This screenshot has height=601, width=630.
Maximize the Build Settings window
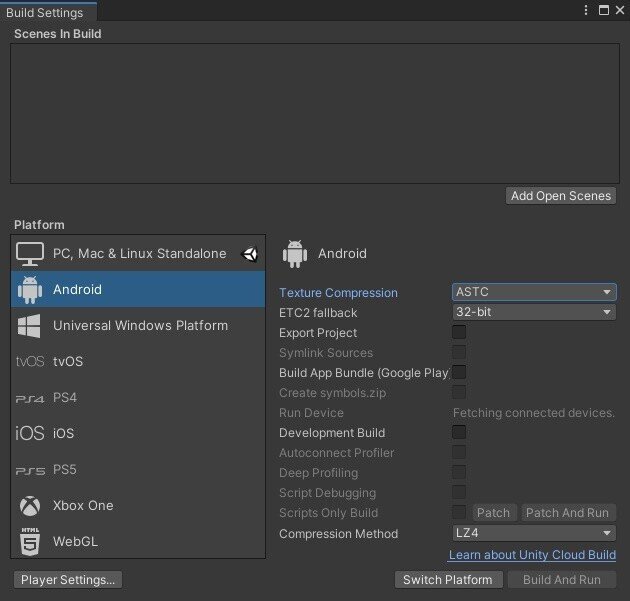point(603,10)
